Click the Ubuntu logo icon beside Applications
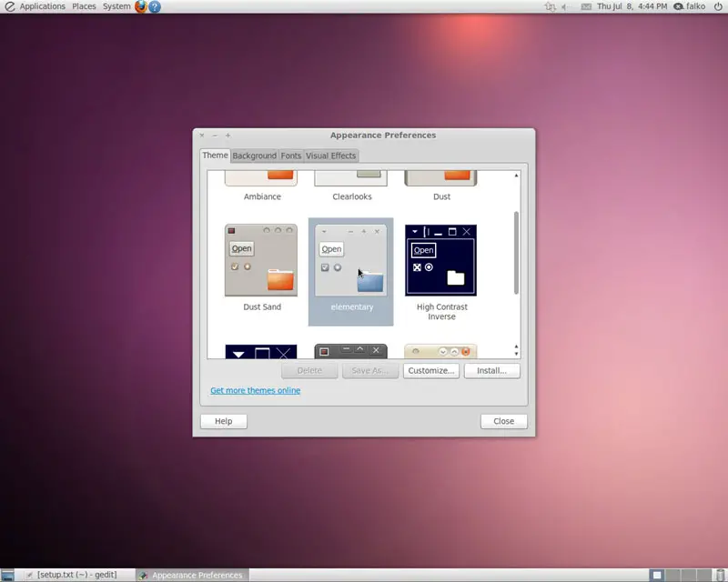This screenshot has height=582, width=728. (x=9, y=6)
